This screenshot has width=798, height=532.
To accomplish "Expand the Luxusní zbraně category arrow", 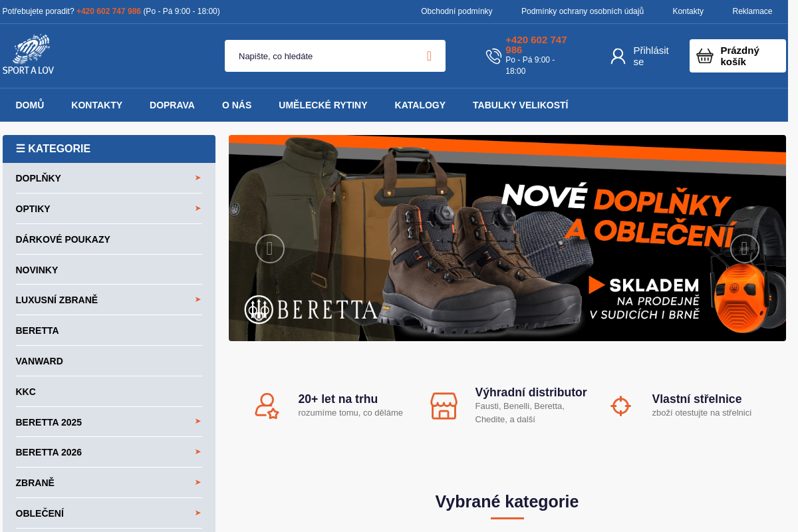I will [198, 299].
